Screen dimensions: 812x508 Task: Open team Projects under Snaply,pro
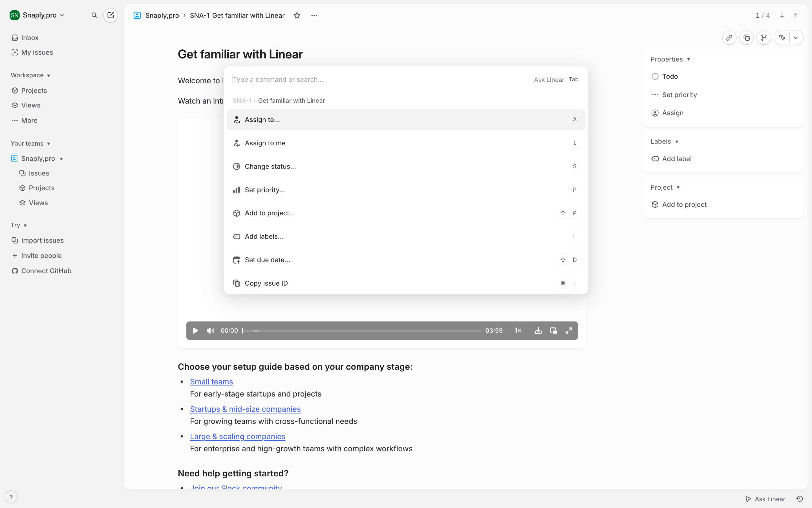point(37,188)
